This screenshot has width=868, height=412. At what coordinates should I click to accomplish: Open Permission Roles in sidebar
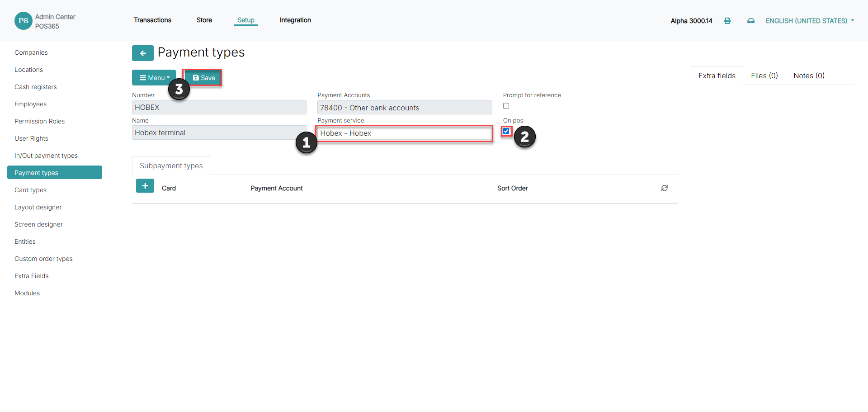coord(39,121)
